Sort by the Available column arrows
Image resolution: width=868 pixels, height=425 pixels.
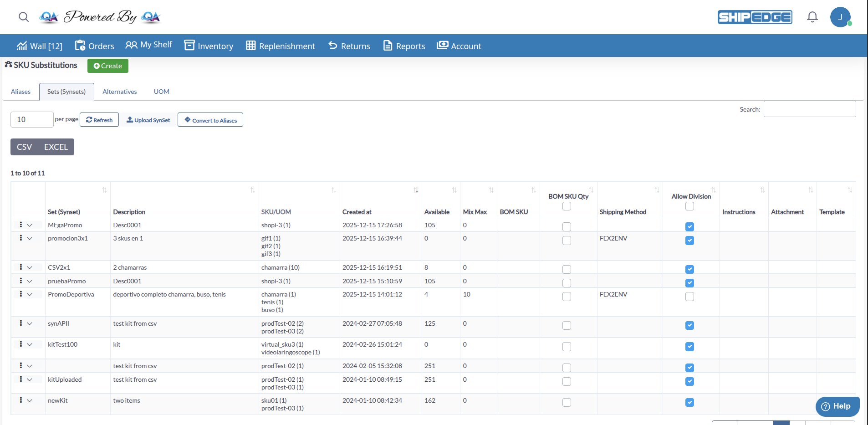[454, 190]
